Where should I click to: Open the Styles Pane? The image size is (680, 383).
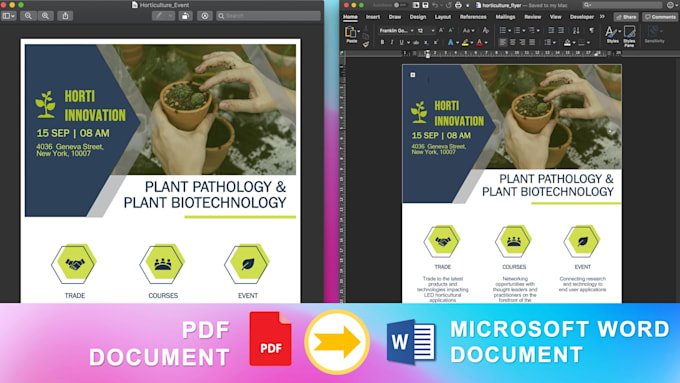(x=629, y=36)
